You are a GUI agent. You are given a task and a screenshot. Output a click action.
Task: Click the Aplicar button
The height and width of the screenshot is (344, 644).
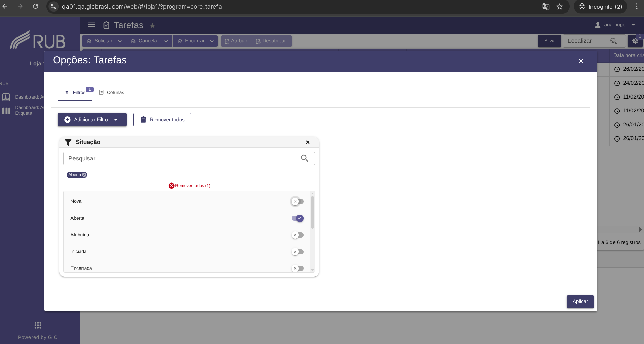click(580, 302)
